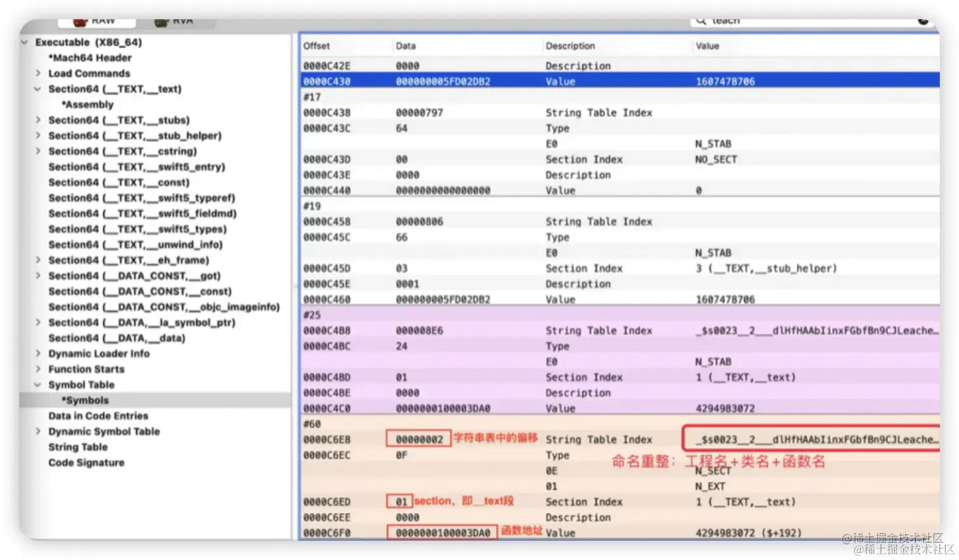Expand Section64 (__TEXT,__cstring) arrow
The image size is (959, 560).
pyautogui.click(x=38, y=152)
